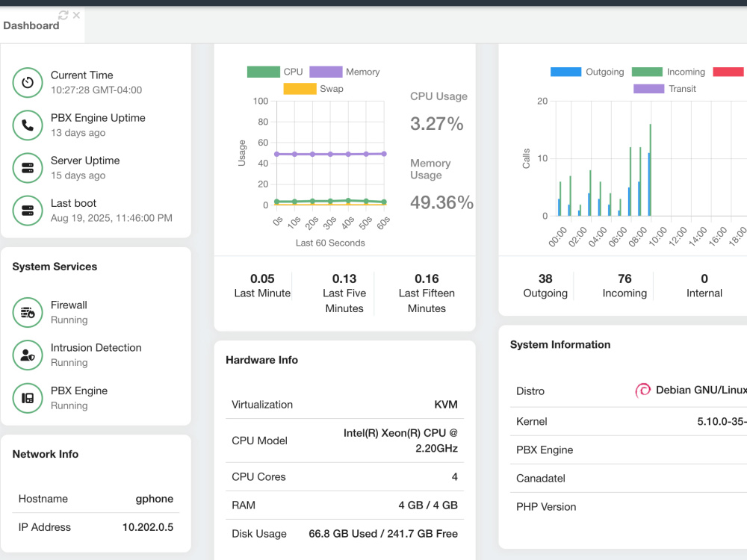Toggle the Outgoing calls legend swatch
The image size is (747, 560).
(x=566, y=72)
